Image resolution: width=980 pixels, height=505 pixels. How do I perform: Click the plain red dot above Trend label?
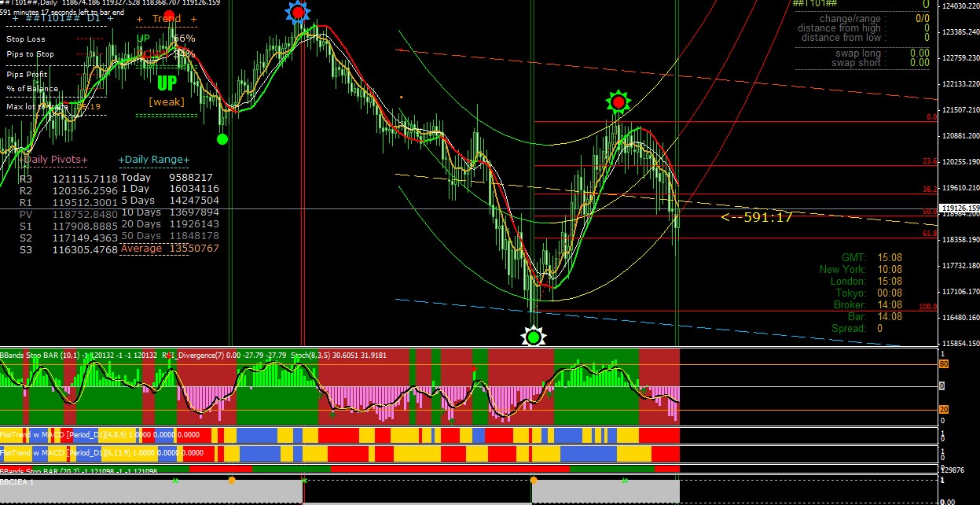(170, 16)
